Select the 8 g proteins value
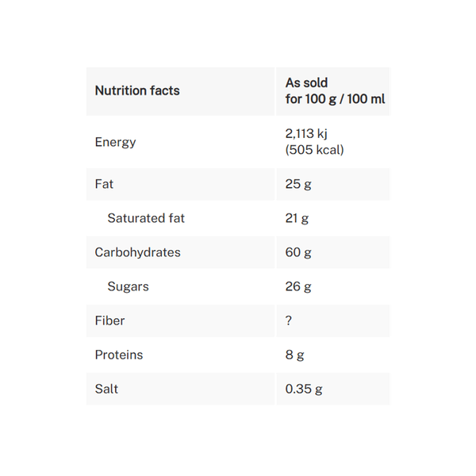 [294, 355]
